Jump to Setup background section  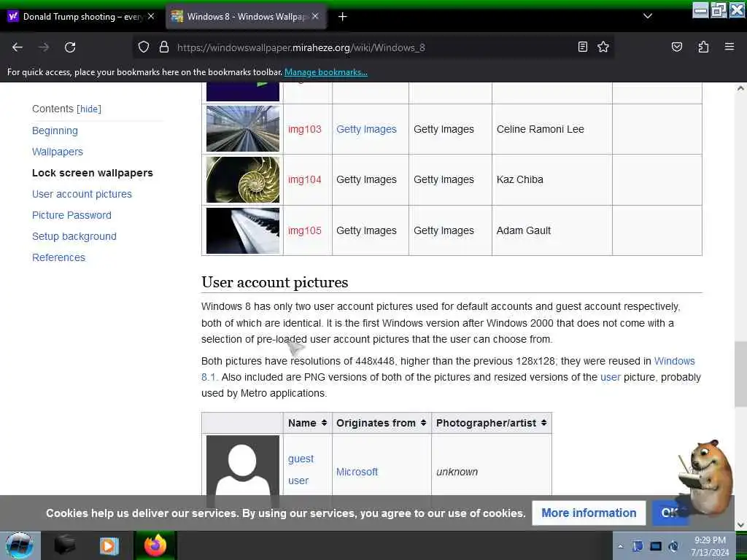coord(74,237)
